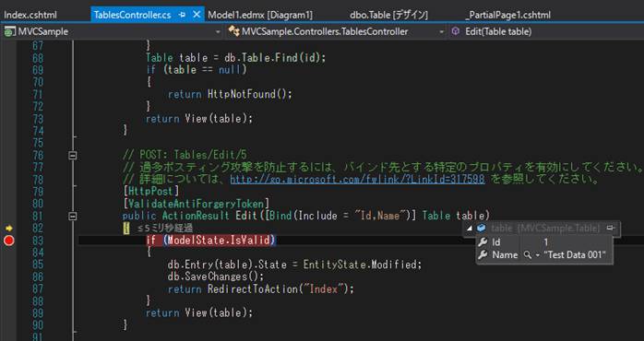Click the elapsed time hint on line 82

(x=165, y=229)
